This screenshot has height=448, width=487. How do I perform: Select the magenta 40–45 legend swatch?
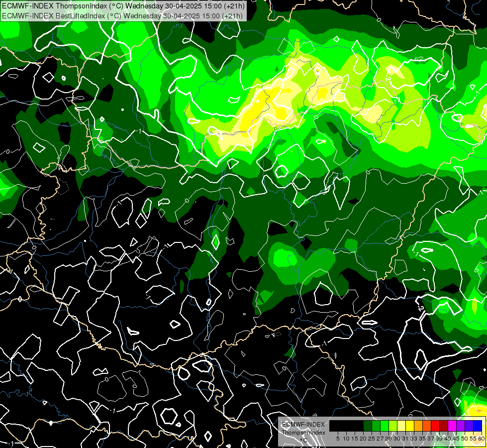coord(452,426)
